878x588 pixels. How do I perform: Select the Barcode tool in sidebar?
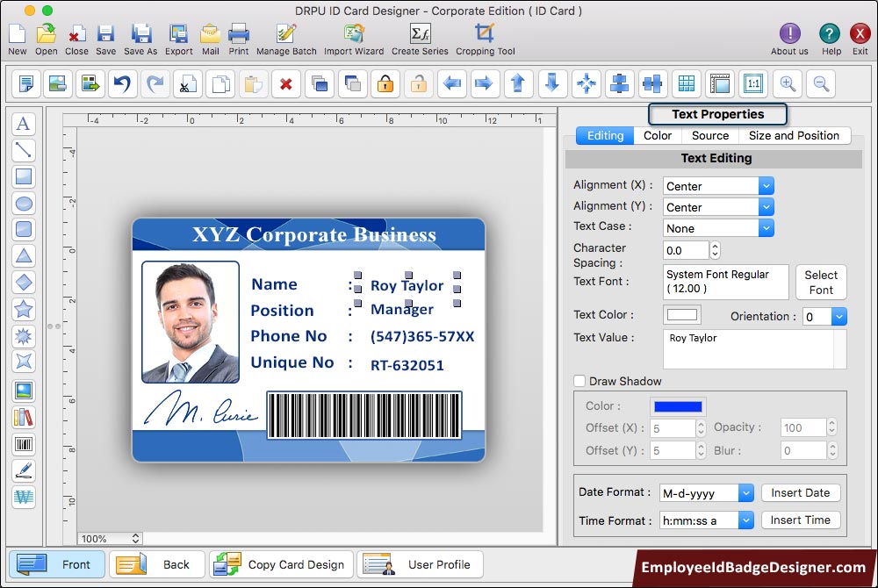24,444
